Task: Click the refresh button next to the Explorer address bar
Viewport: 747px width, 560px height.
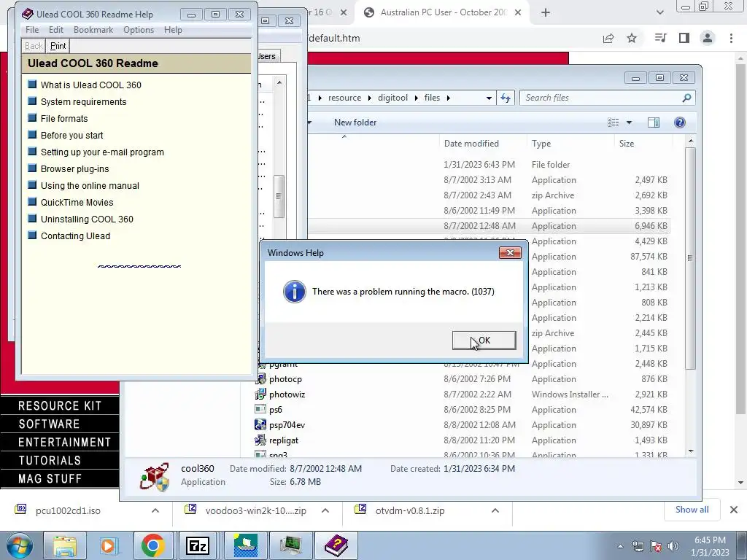Action: [506, 98]
